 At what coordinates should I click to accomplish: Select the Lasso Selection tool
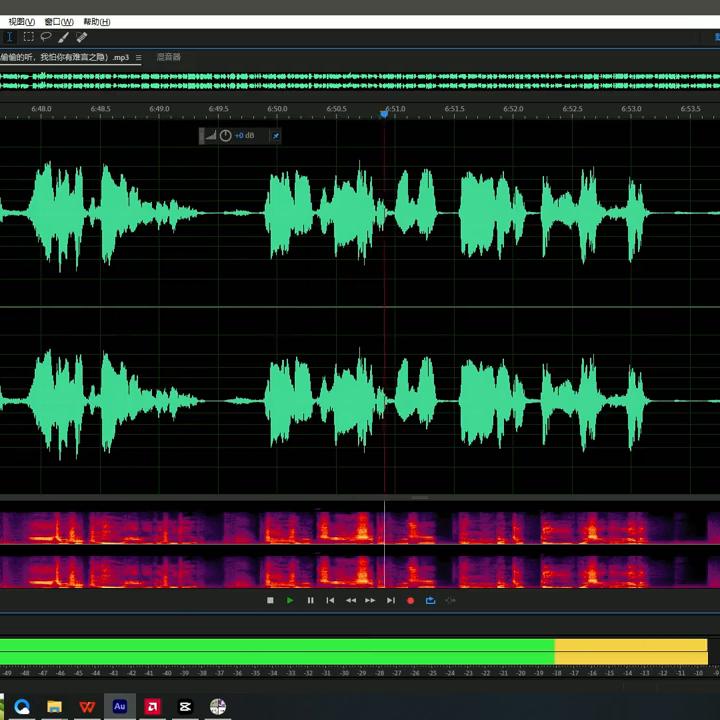[x=46, y=37]
